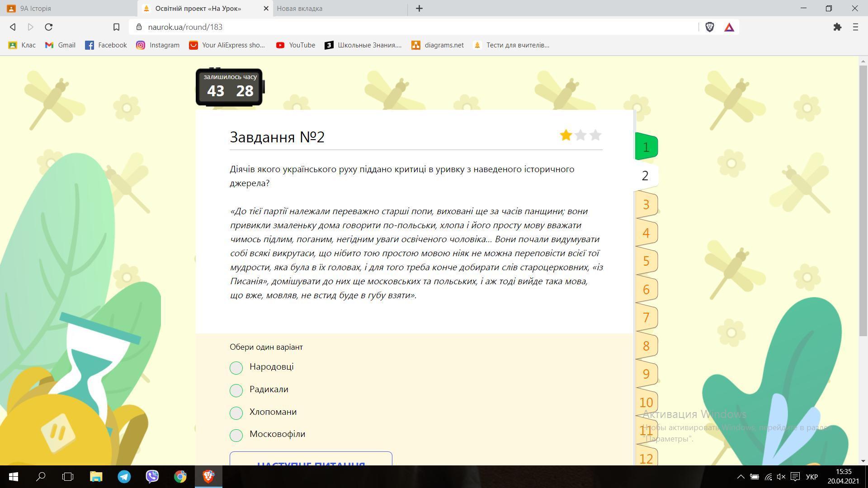
Task: Click the remaining time countdown timer
Action: click(x=230, y=87)
